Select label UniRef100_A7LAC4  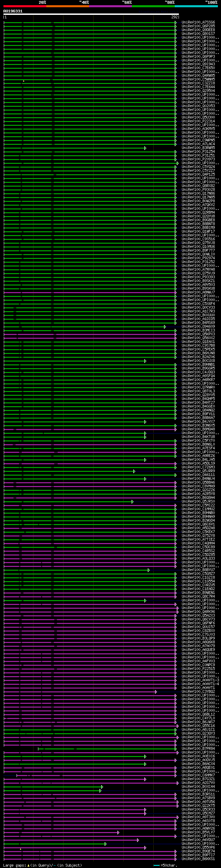click(198, 144)
